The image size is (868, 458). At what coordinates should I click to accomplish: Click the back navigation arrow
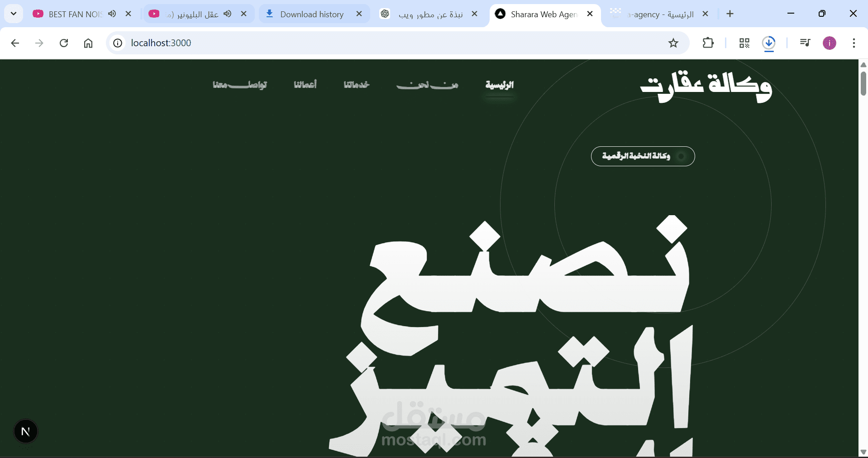[15, 43]
